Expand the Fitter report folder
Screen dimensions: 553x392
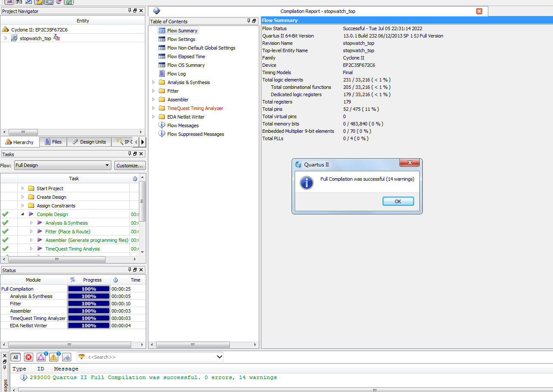click(153, 91)
